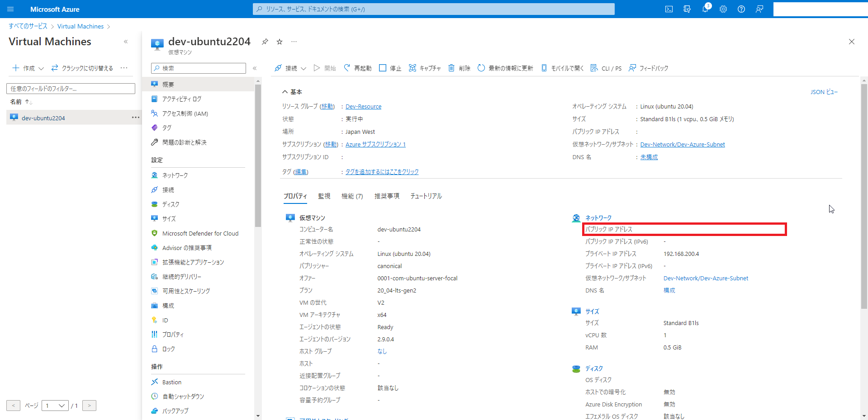This screenshot has height=420, width=868.
Task: Open Azure サブスクリプション 1 link
Action: click(x=375, y=145)
